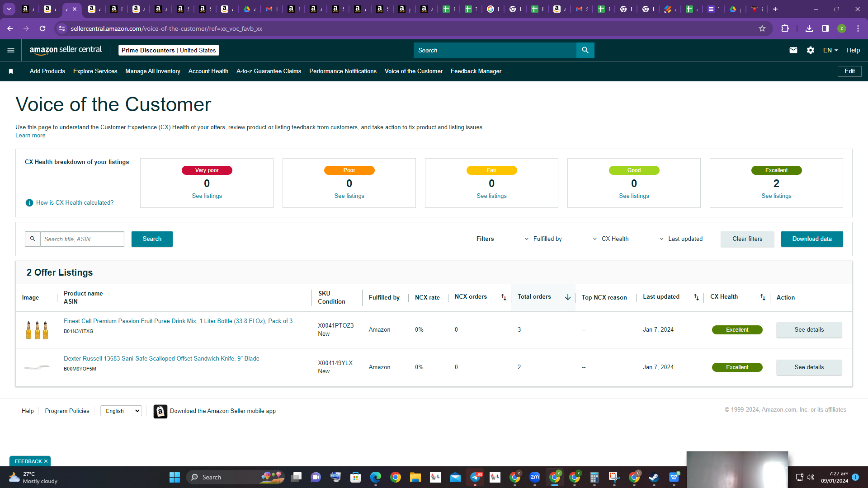Open Performance Notifications
Viewport: 868px width, 488px height.
(x=343, y=71)
